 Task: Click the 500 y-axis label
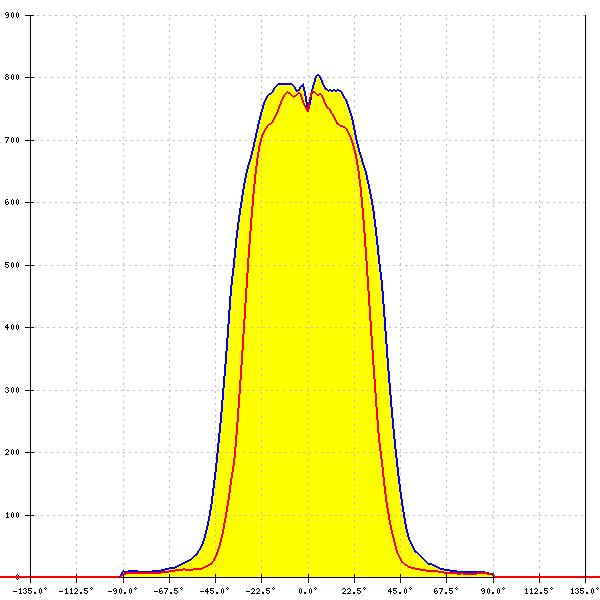12,265
